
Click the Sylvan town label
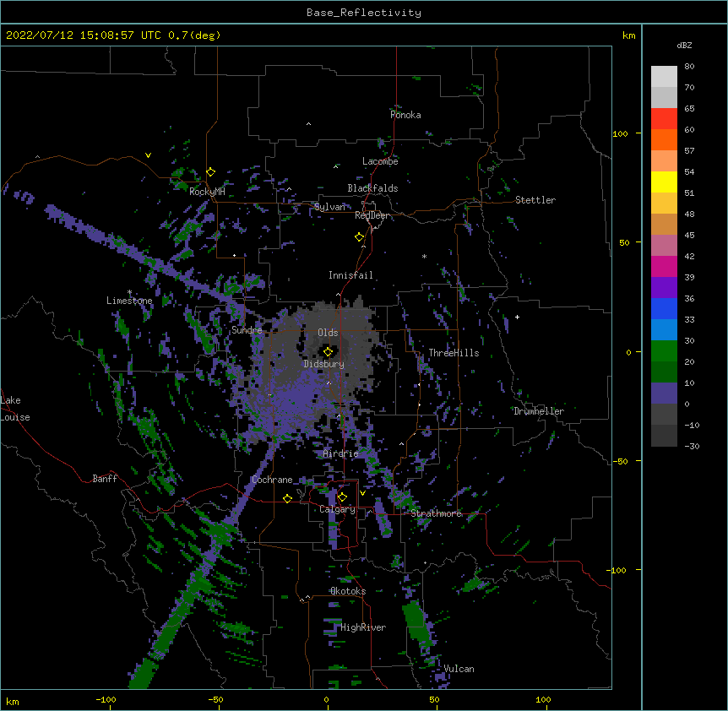(x=329, y=207)
